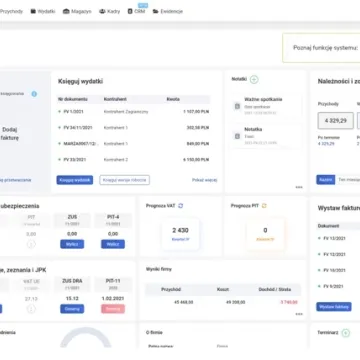Click amount 6 150,00 PLN

(x=196, y=160)
